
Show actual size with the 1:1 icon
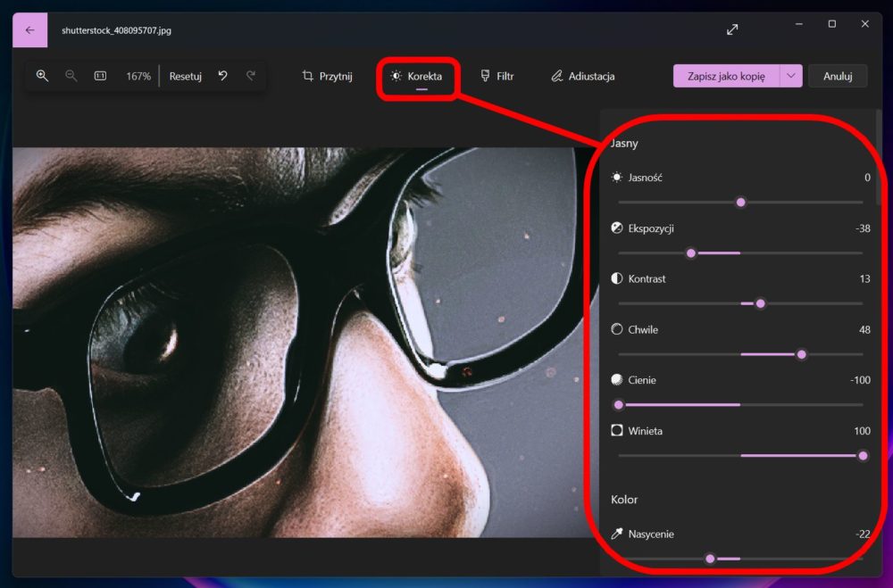[x=100, y=76]
